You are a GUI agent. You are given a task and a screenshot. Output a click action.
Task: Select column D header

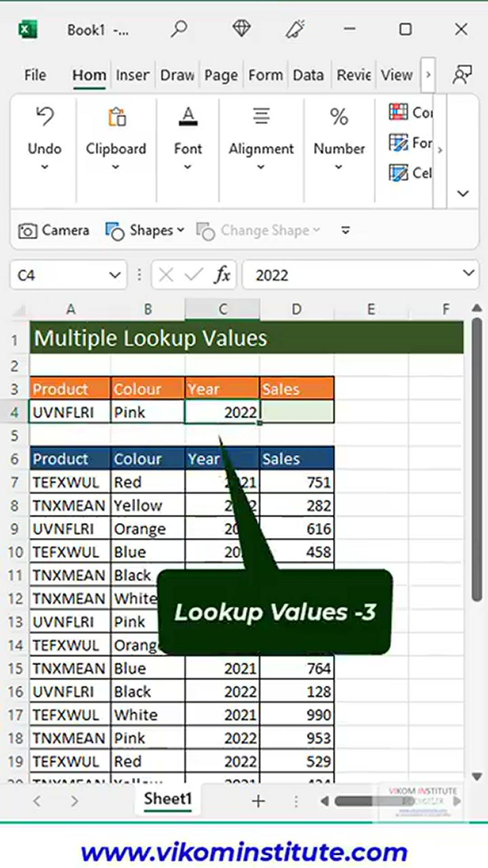297,310
